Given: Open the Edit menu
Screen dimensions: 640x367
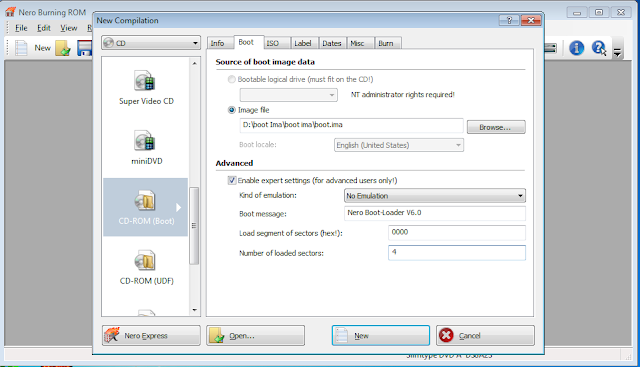Looking at the screenshot, I should point(44,28).
